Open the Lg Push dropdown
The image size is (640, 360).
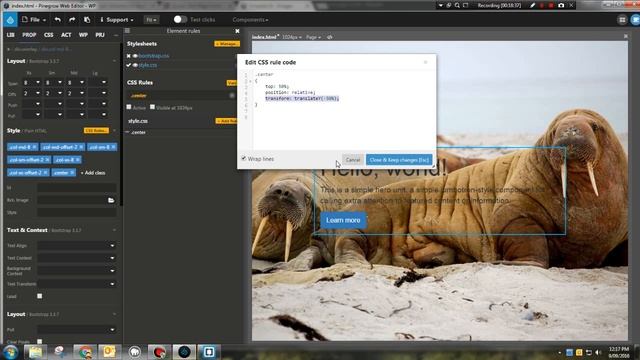point(98,104)
